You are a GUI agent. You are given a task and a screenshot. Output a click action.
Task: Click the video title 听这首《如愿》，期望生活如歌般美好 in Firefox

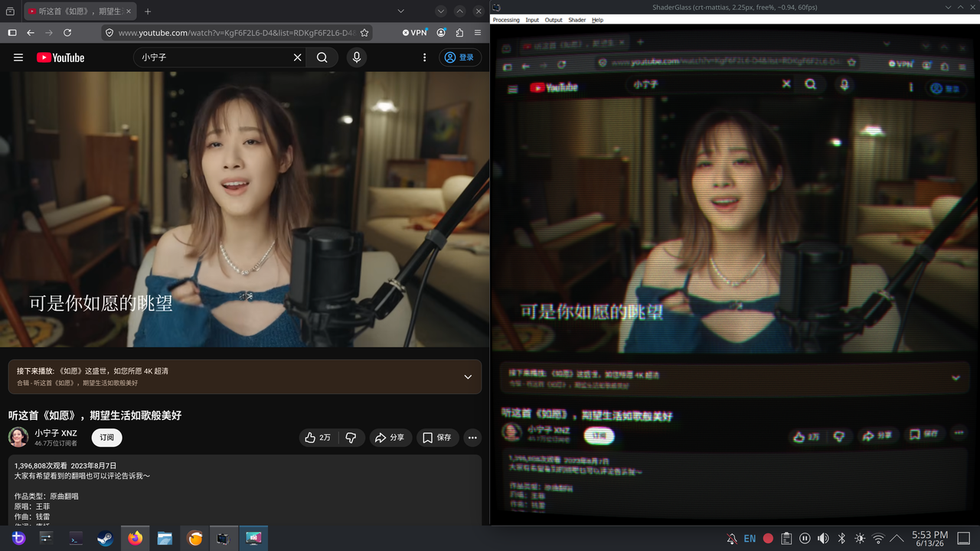(x=95, y=416)
